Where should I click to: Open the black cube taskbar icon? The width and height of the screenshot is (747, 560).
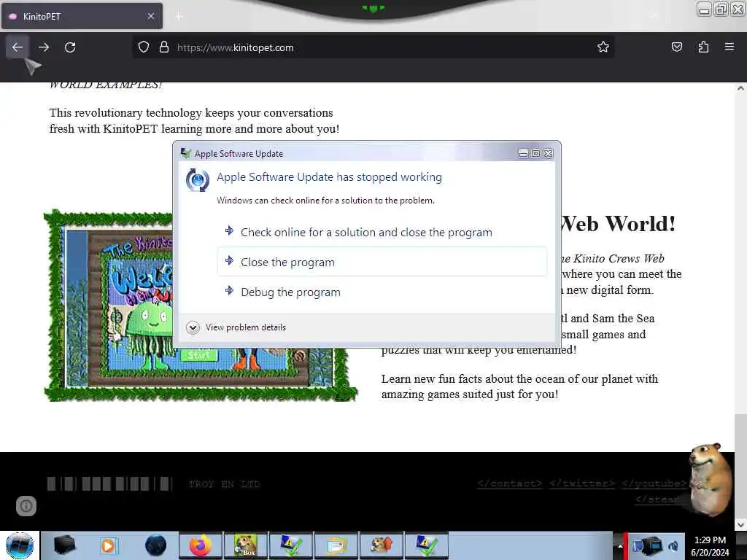click(64, 545)
